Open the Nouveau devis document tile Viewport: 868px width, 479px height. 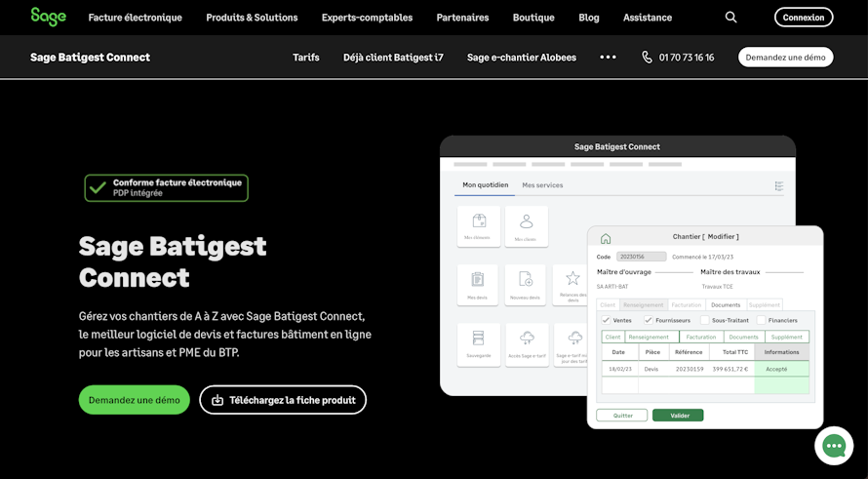(526, 285)
